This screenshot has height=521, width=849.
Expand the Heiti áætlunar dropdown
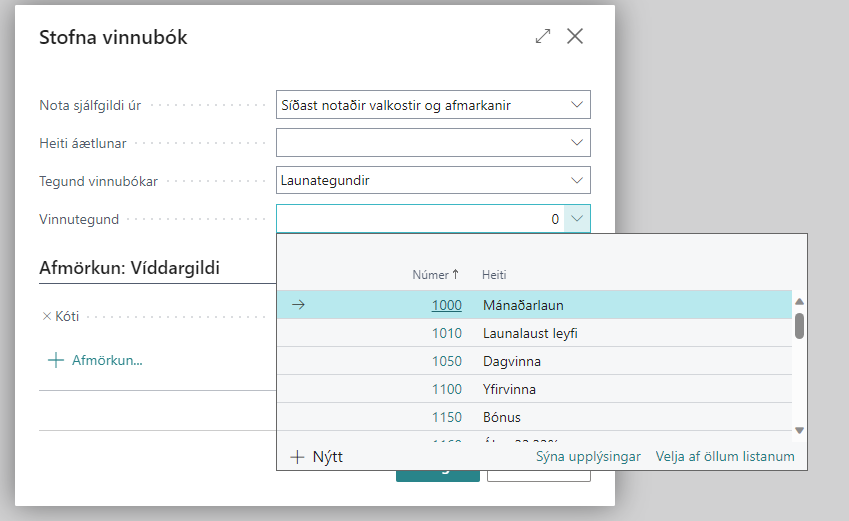(x=576, y=143)
